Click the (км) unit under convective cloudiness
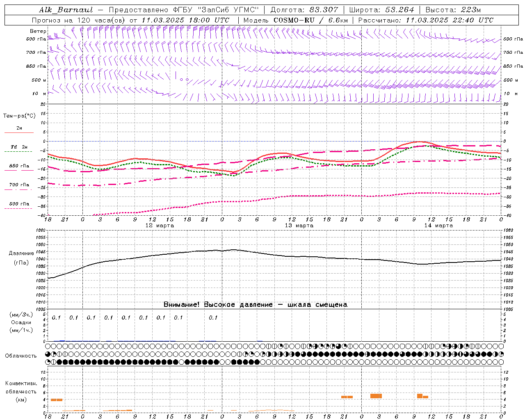Image resolution: width=525 pixels, height=420 pixels. point(21,399)
